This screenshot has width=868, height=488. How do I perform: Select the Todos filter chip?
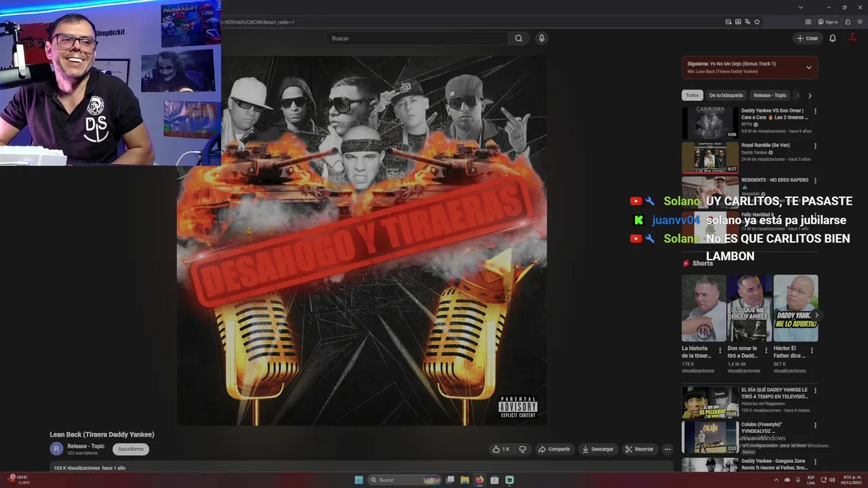coord(692,96)
